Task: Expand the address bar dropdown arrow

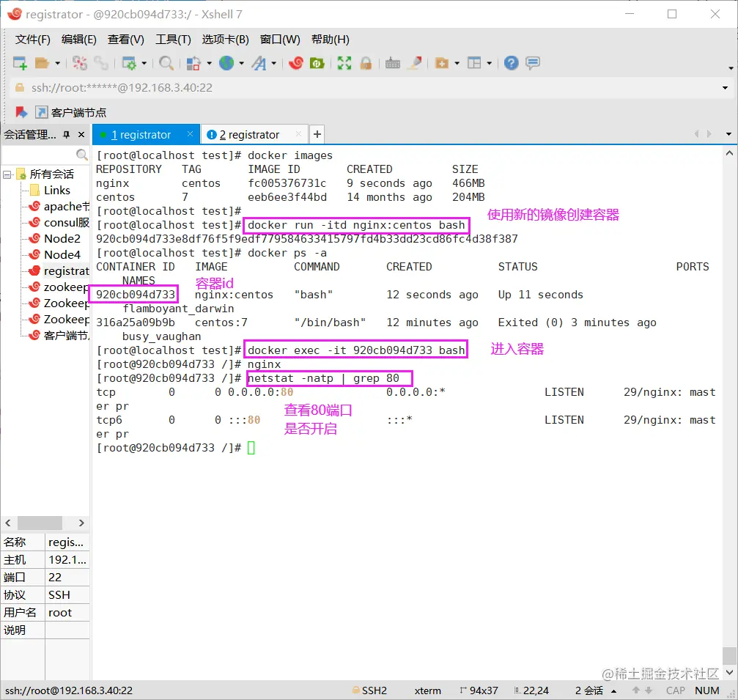Action: [725, 88]
